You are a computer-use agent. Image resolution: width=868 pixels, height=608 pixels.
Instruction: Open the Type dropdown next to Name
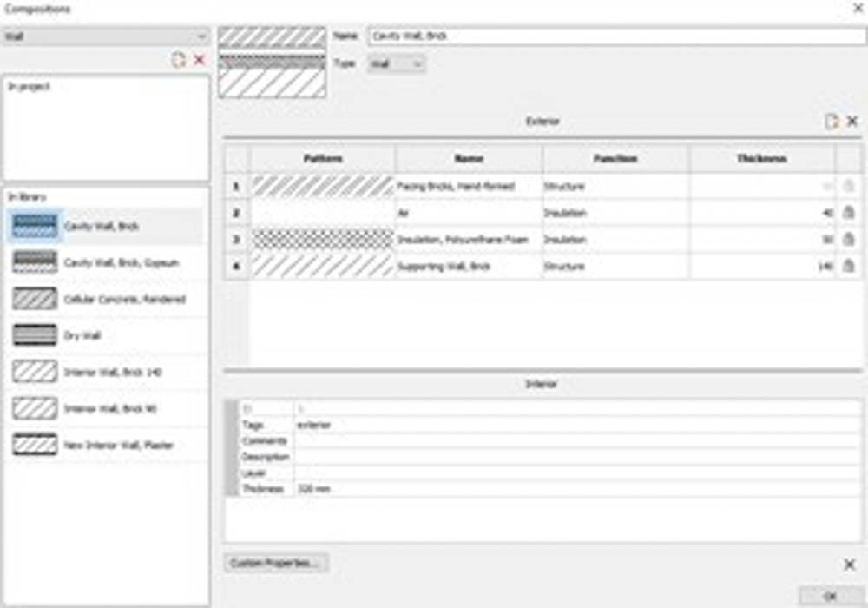[x=397, y=64]
